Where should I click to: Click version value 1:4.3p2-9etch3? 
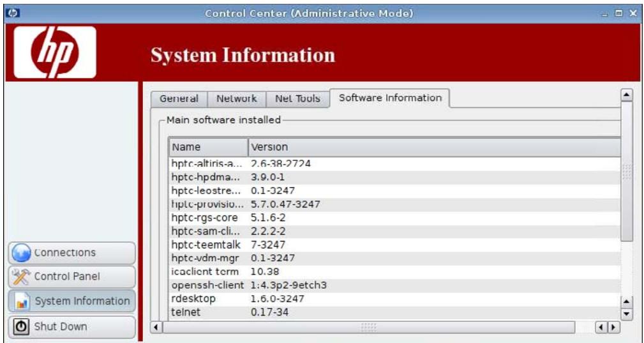tap(288, 285)
